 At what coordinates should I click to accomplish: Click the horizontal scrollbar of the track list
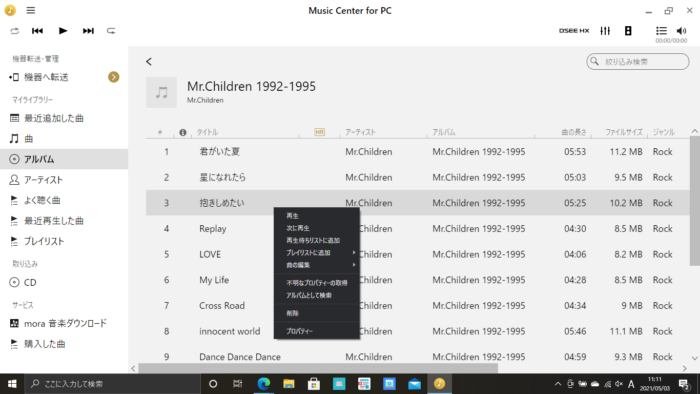coord(318,369)
